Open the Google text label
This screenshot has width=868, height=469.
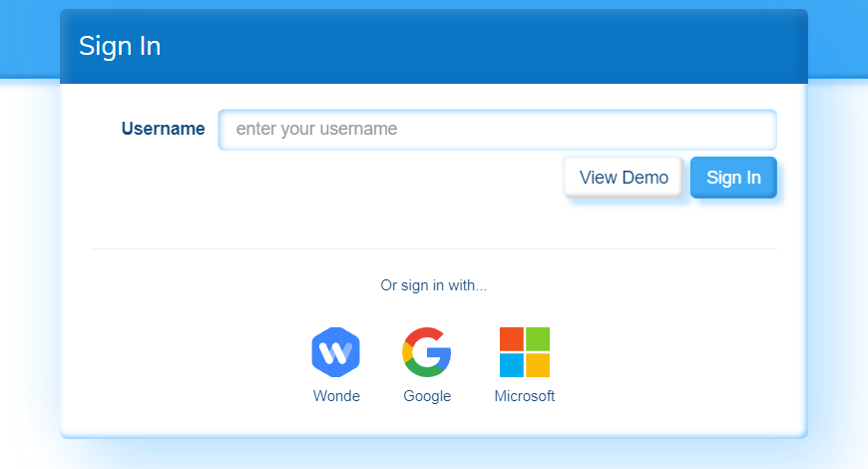click(x=427, y=396)
